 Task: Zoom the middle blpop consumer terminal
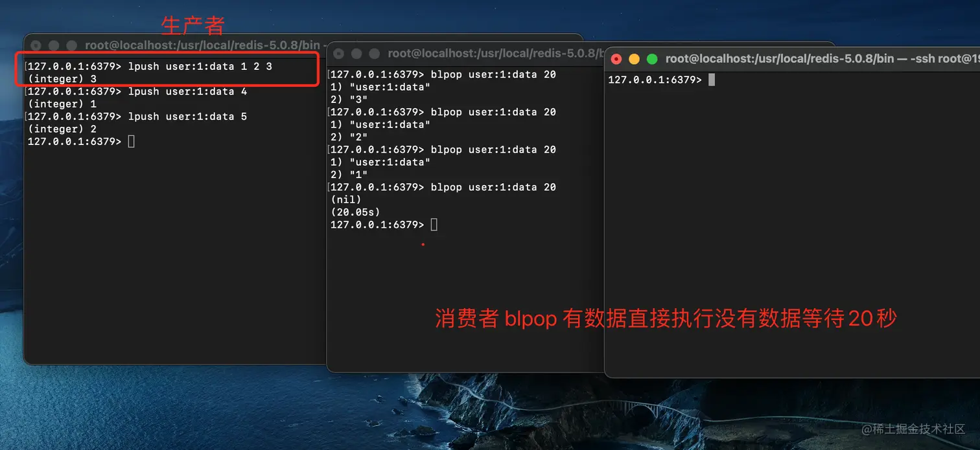375,54
